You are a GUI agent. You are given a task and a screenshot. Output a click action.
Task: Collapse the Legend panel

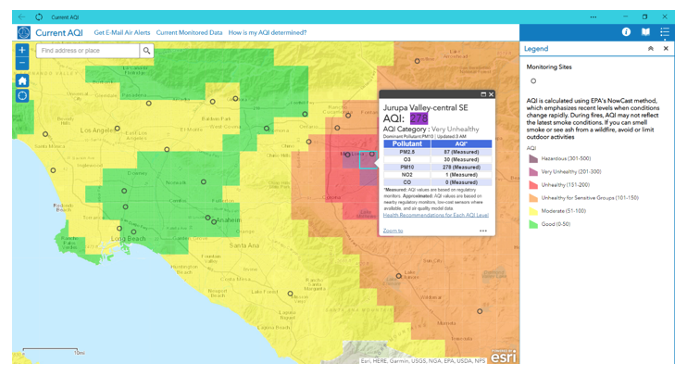651,49
